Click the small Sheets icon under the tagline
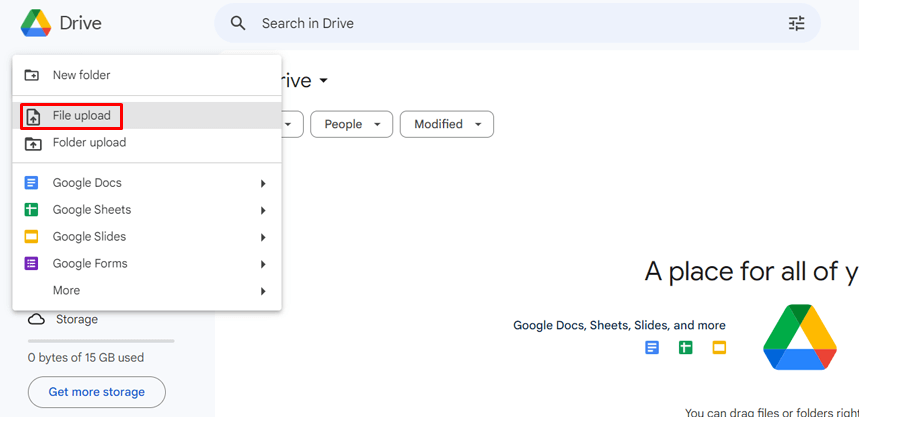906x423 pixels. (x=685, y=348)
